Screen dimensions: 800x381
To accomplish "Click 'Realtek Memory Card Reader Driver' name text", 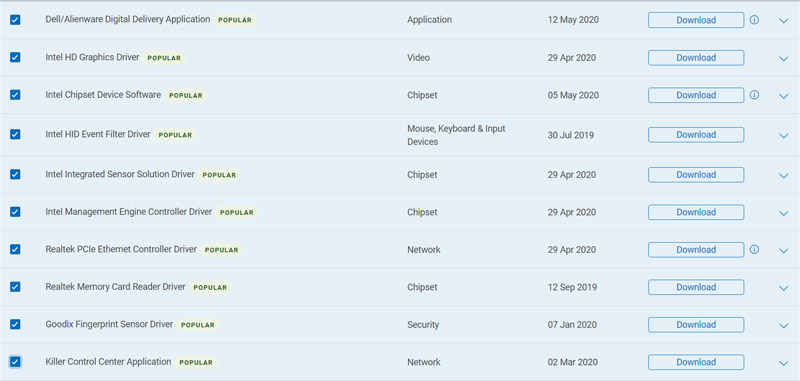I will [x=115, y=287].
